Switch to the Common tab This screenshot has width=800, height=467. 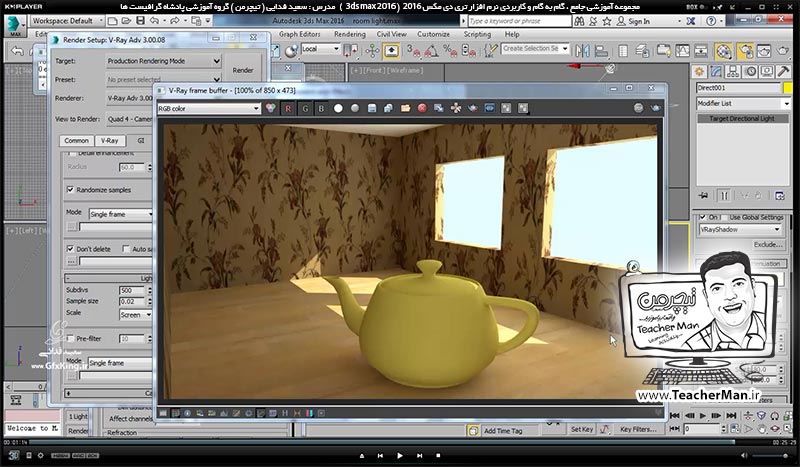[77, 140]
